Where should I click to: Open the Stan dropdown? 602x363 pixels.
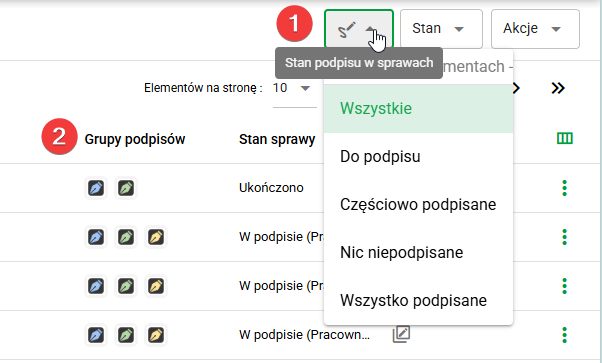click(x=441, y=29)
